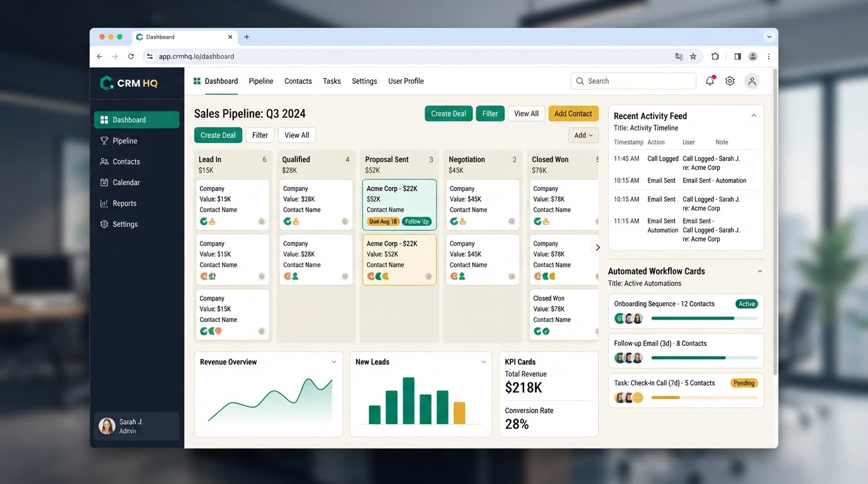Image resolution: width=868 pixels, height=484 pixels.
Task: Click the 11:45 AM Call Logged entry
Action: (x=686, y=163)
